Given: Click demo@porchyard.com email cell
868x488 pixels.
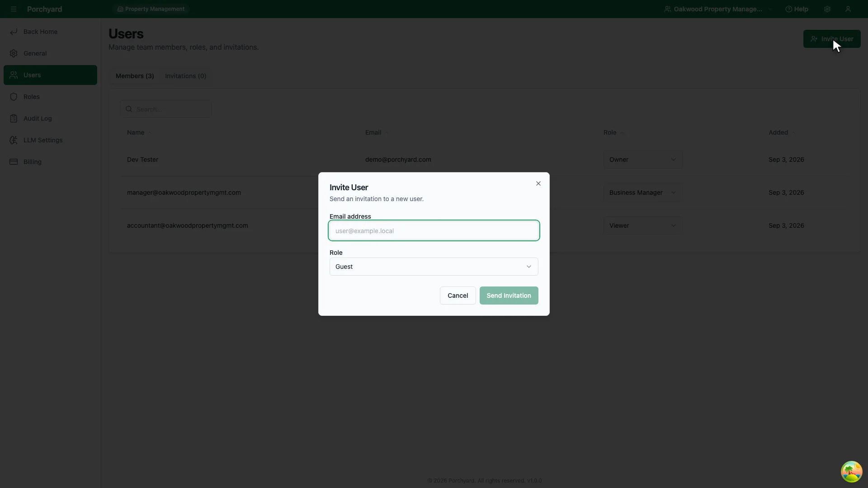Looking at the screenshot, I should (x=398, y=160).
